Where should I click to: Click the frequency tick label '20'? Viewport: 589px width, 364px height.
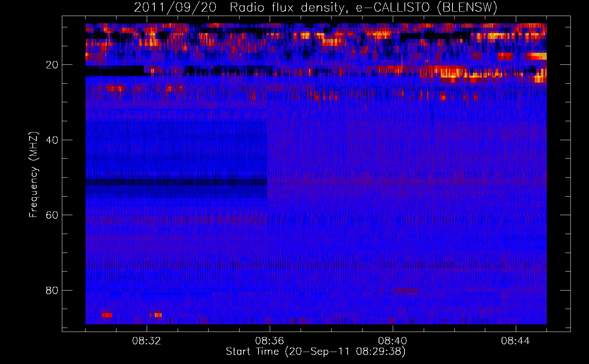52,65
